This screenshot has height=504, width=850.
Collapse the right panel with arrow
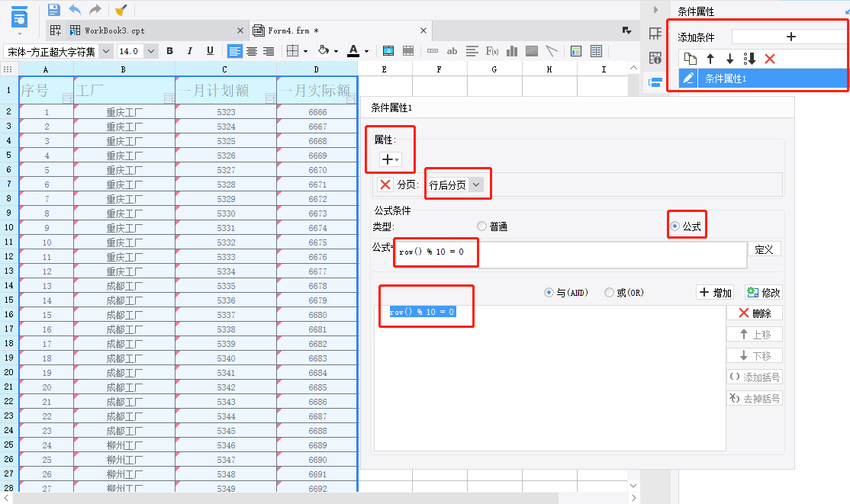coord(655,10)
